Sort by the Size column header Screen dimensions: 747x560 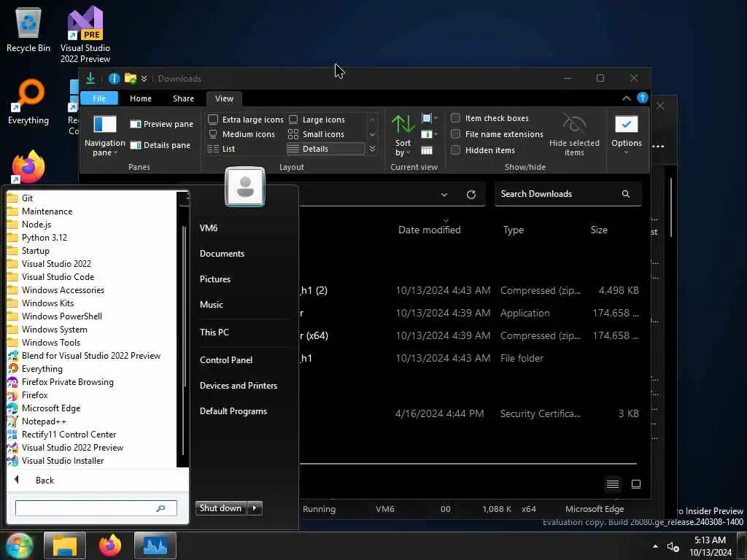tap(599, 230)
